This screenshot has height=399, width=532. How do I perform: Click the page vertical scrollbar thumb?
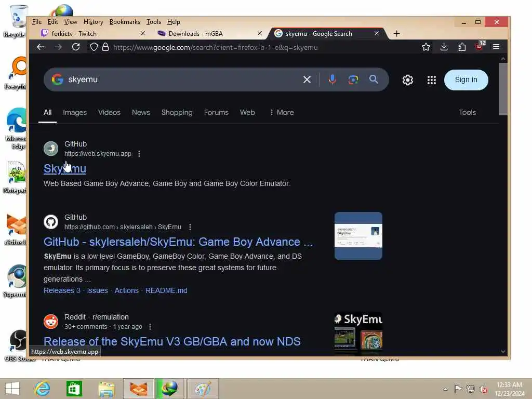click(503, 89)
